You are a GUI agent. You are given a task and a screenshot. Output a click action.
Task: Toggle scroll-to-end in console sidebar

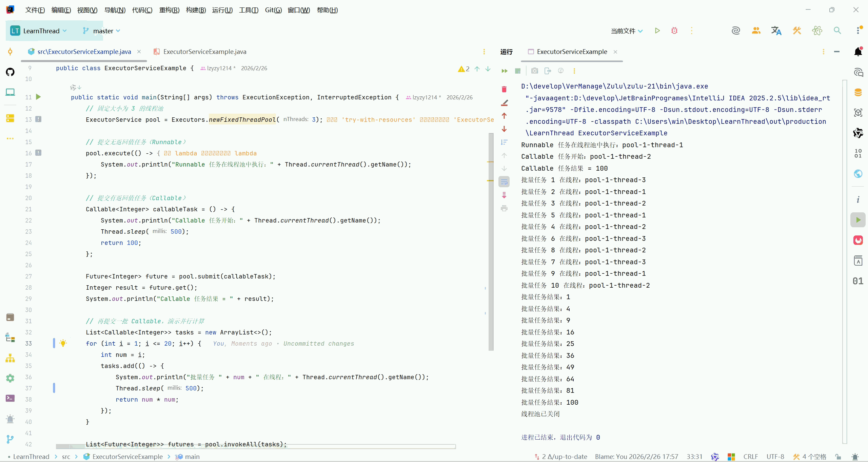tap(504, 195)
